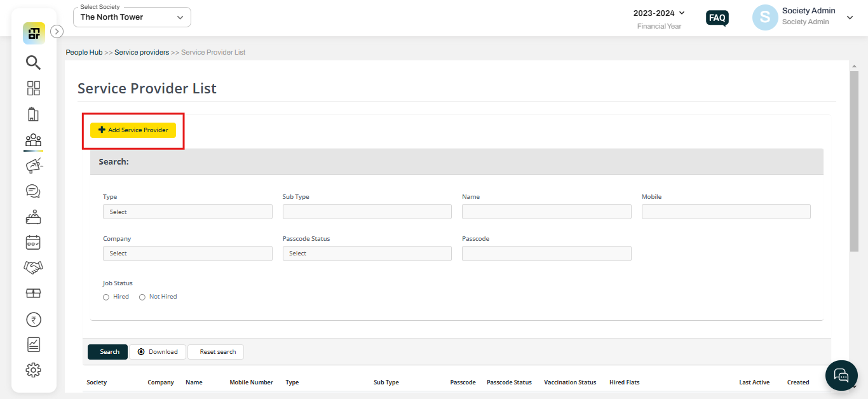Select the building/tower sidebar icon
Screen dimensions: 868x399
(33, 114)
